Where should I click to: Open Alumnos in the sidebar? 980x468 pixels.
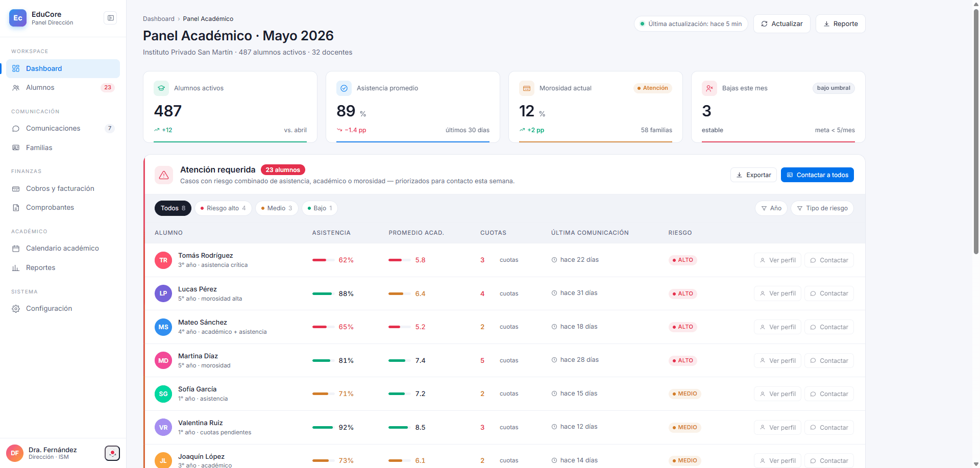63,88
